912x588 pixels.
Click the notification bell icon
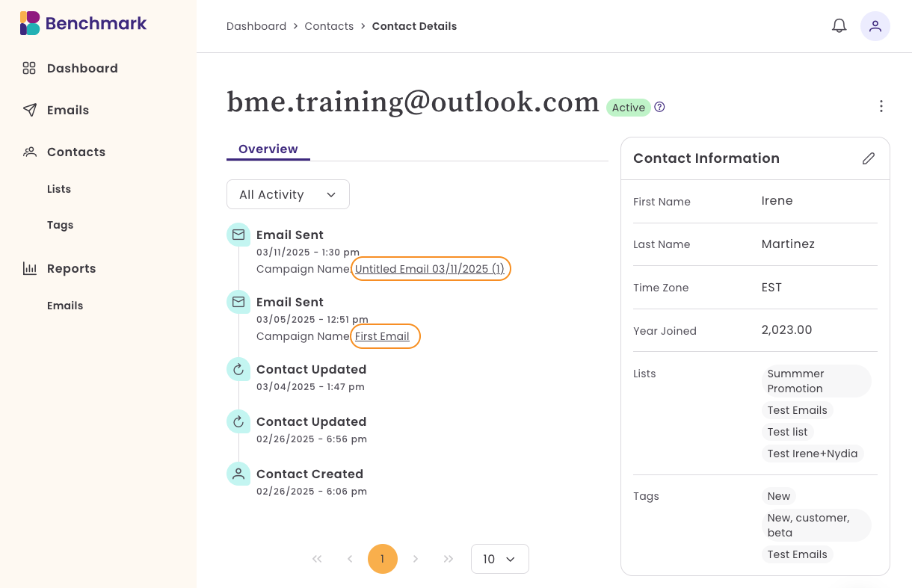tap(839, 26)
